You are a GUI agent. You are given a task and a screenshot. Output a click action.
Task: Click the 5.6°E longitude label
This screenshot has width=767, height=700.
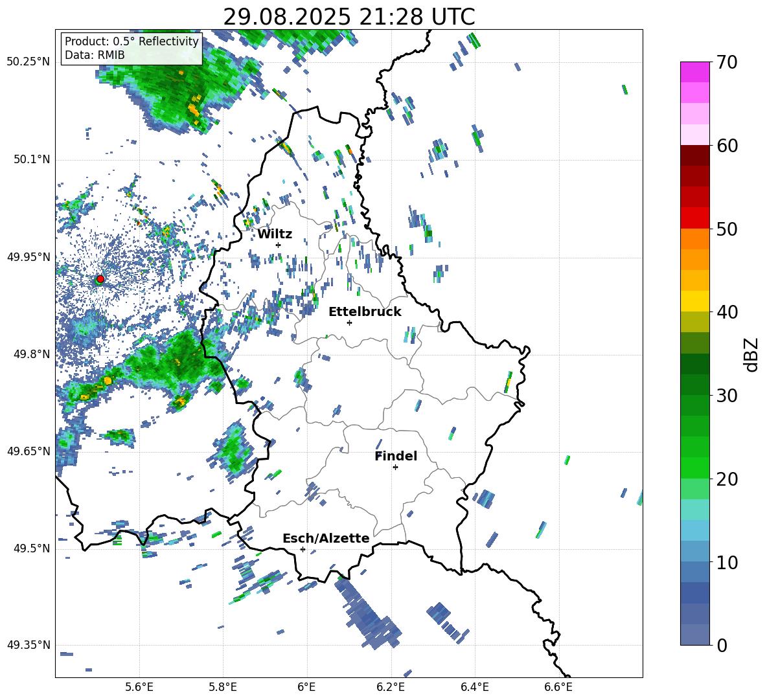(x=139, y=687)
